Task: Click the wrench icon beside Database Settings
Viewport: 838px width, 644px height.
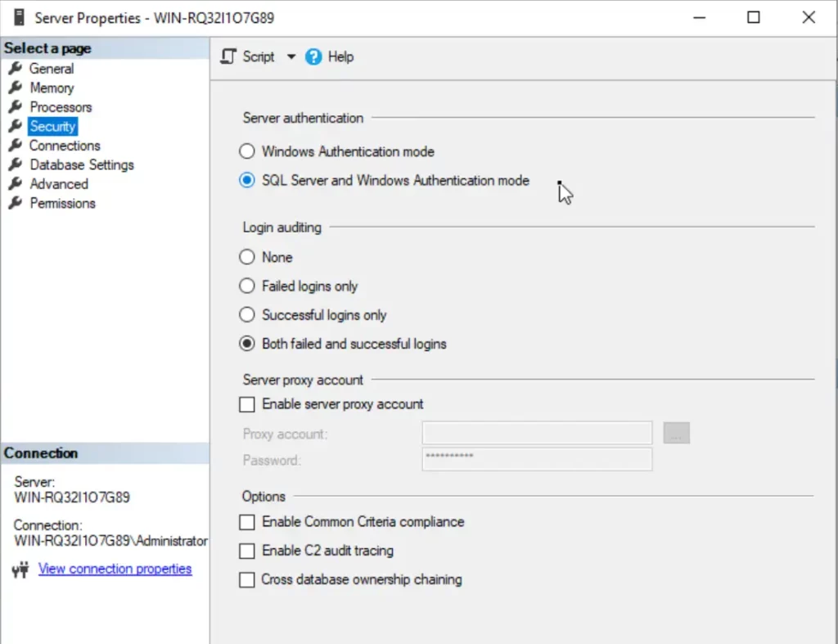Action: point(15,164)
